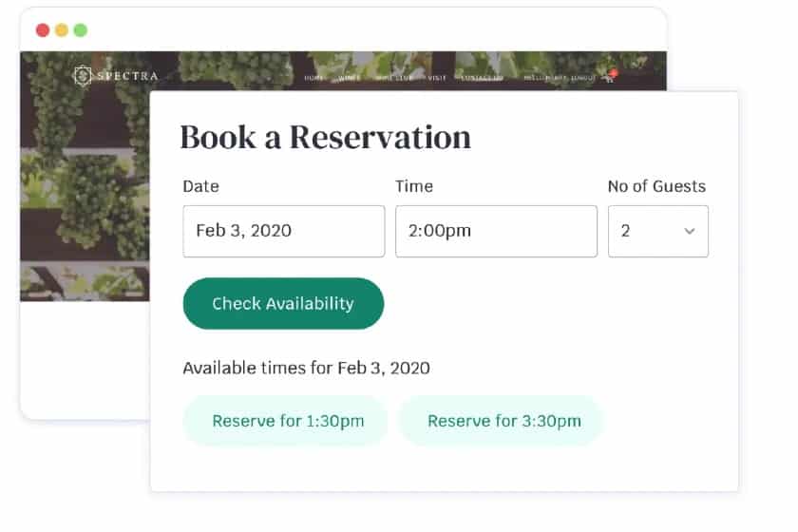Click the Date field showing Feb 3, 2020
798x532 pixels.
(x=283, y=231)
